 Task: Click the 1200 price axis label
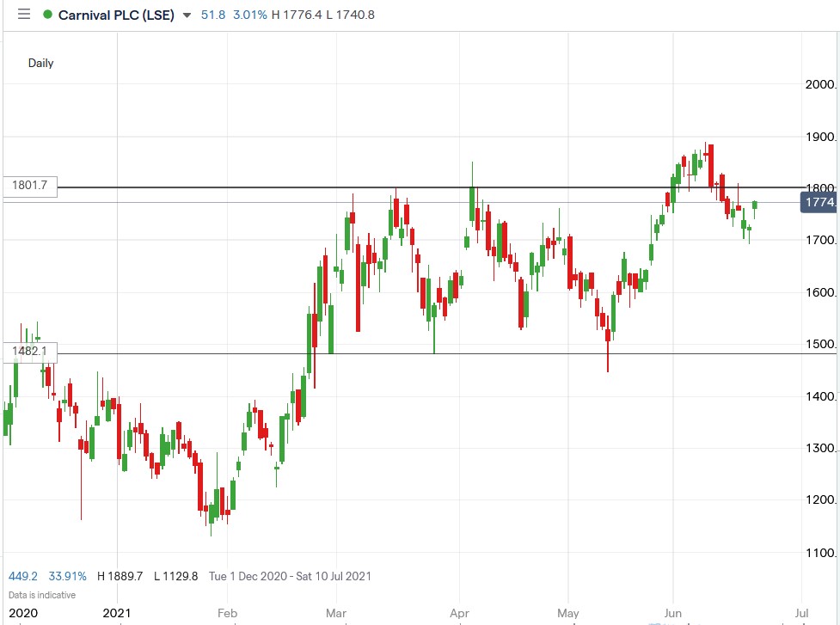click(820, 500)
